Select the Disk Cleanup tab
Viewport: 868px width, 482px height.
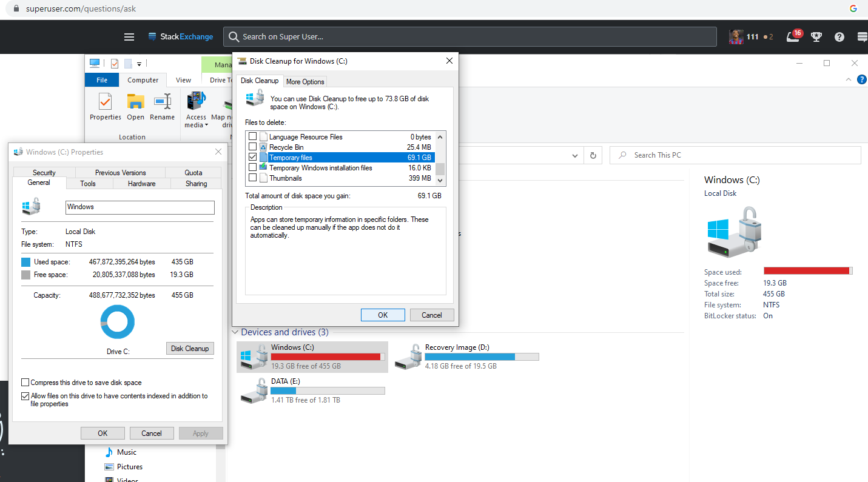pos(260,81)
